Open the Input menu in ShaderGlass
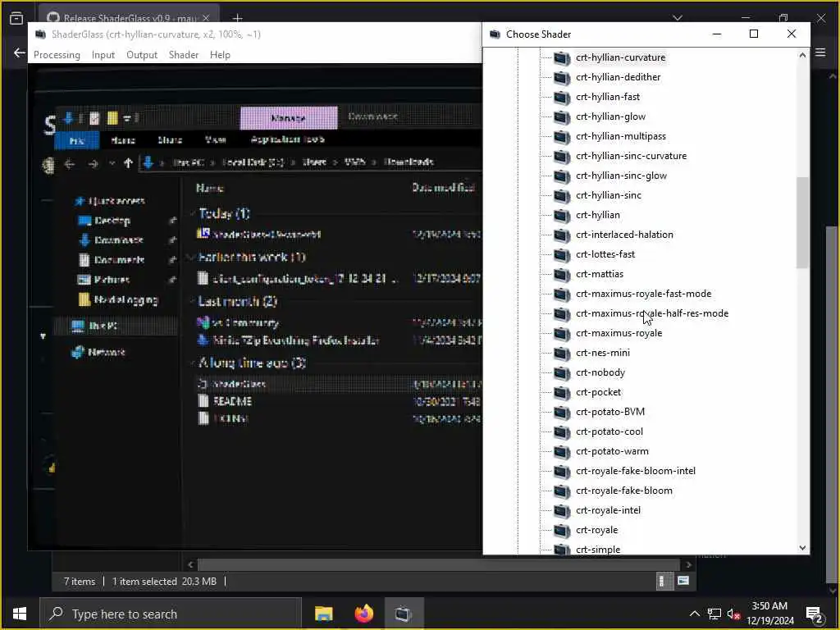The height and width of the screenshot is (630, 840). (103, 55)
